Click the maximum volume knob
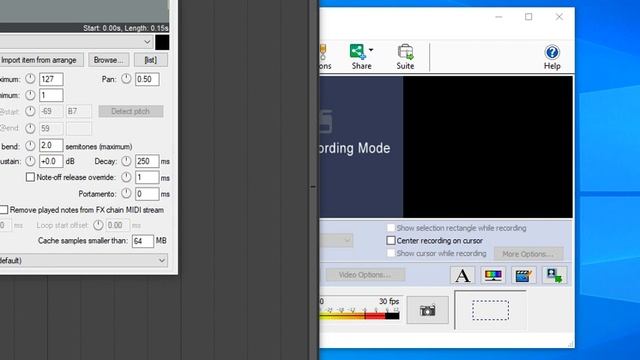This screenshot has width=640, height=360. tap(30, 78)
